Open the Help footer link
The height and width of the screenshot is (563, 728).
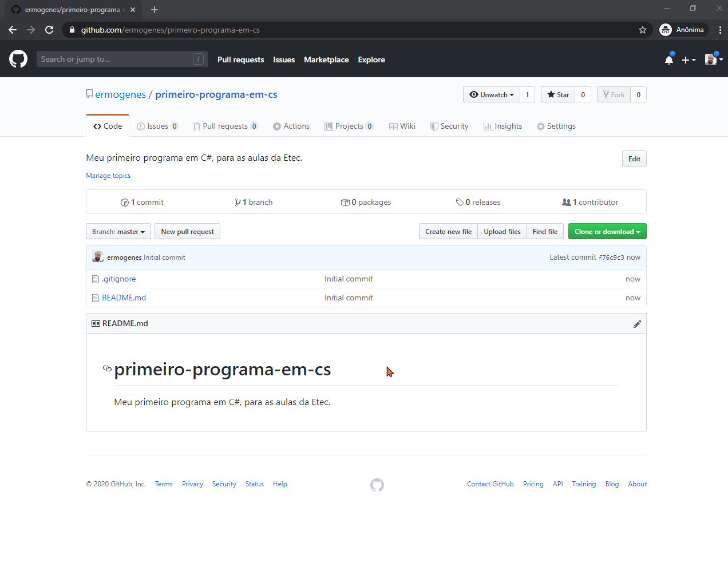tap(280, 484)
